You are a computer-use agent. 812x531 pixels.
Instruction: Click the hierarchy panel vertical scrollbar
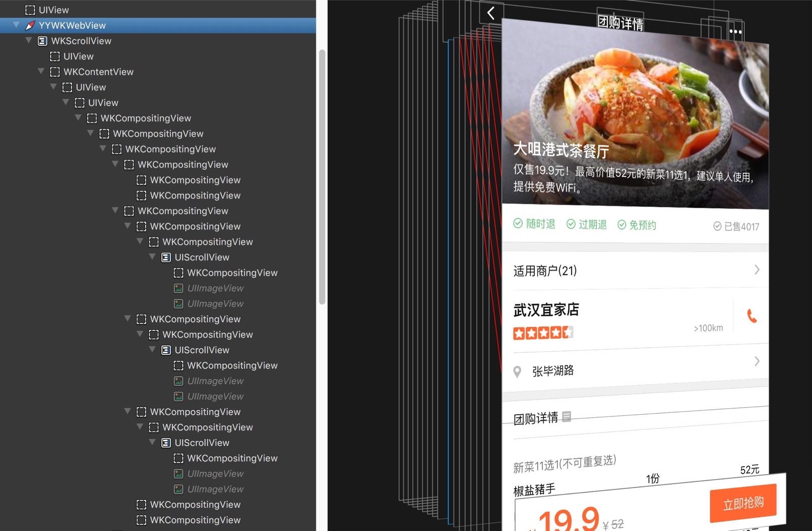322,177
